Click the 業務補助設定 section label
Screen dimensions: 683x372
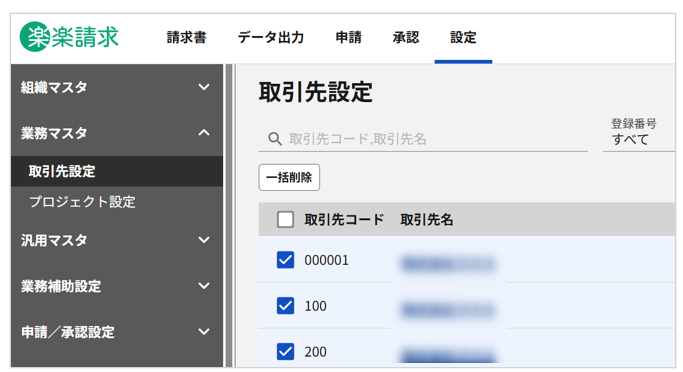tap(61, 286)
